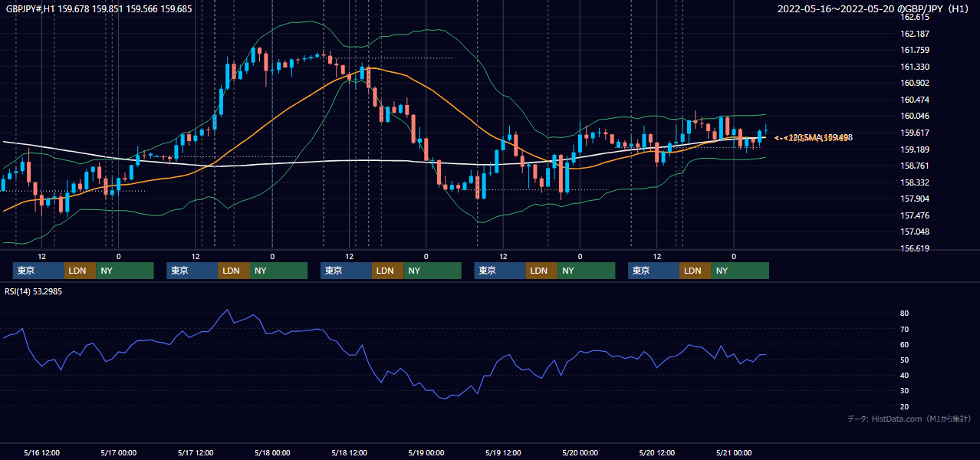Click price axis label 159.189
Image resolution: width=980 pixels, height=460 pixels.
click(914, 149)
